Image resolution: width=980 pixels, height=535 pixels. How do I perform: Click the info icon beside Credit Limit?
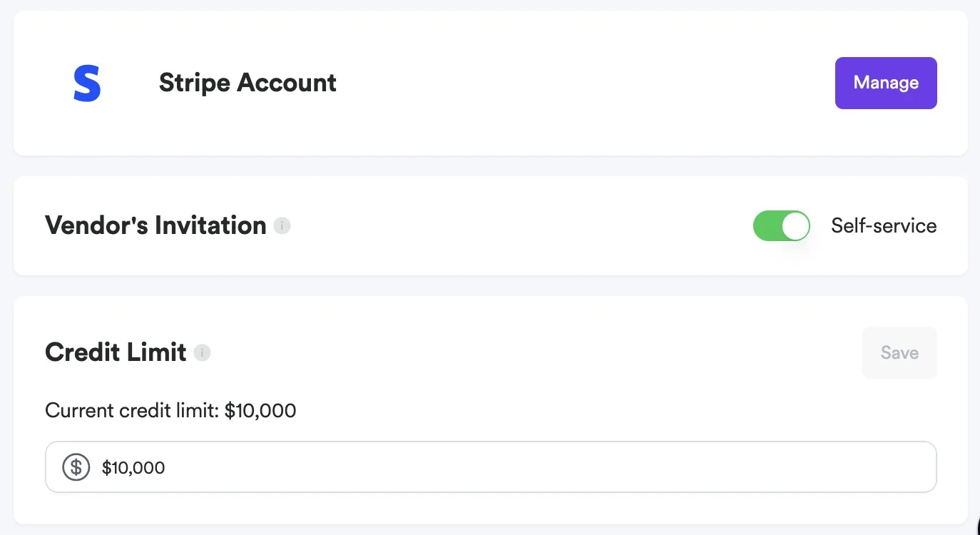202,352
